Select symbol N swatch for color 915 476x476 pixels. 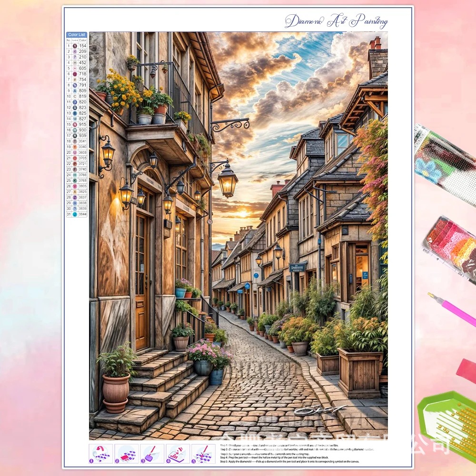[75, 124]
